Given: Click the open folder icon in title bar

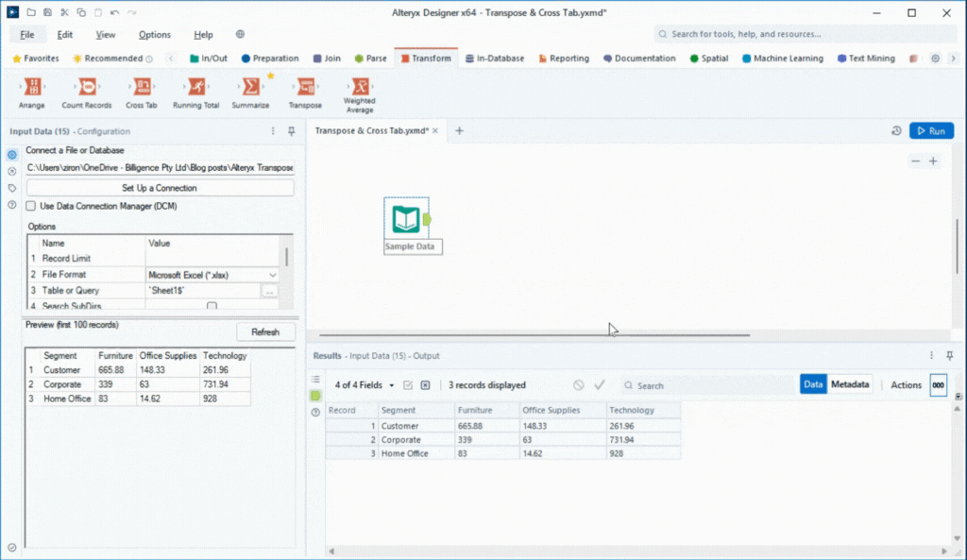Looking at the screenshot, I should coord(31,12).
